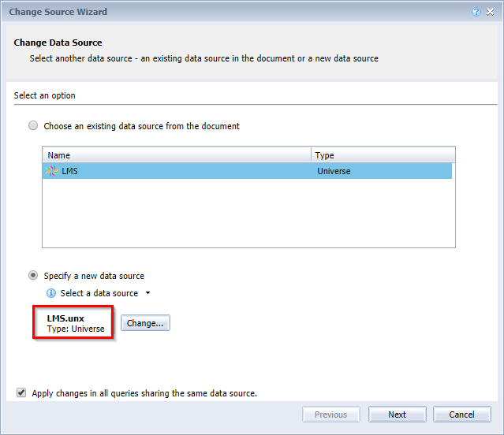Click the LMS.unx data source name
The image size is (504, 435).
(67, 318)
